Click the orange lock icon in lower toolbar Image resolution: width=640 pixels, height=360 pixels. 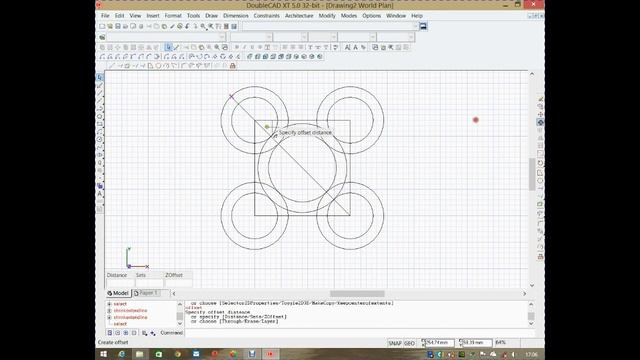pos(233,65)
